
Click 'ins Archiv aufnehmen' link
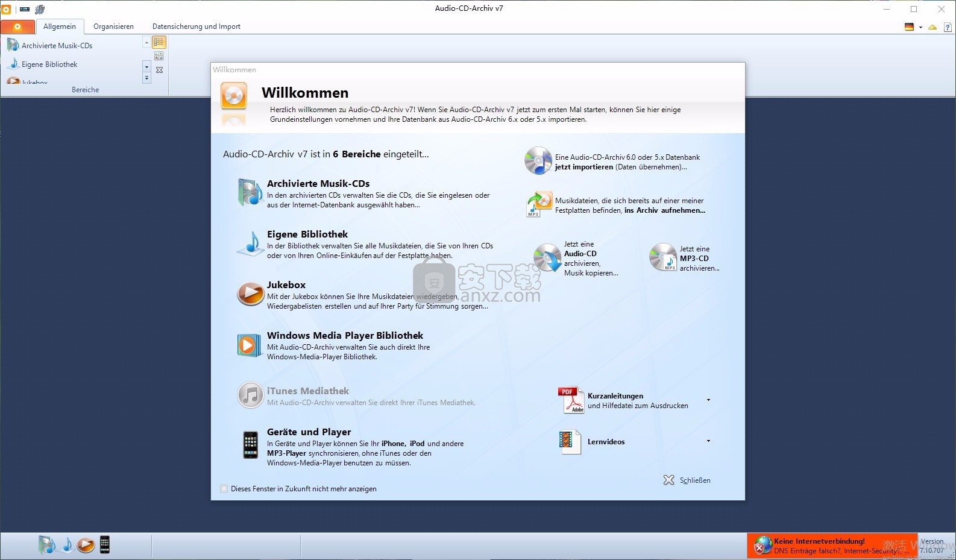665,210
